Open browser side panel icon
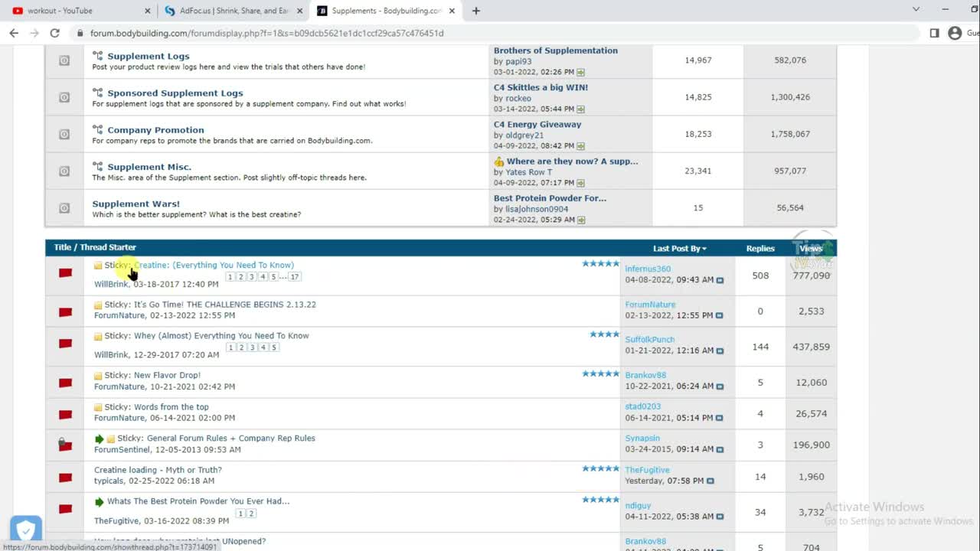The width and height of the screenshot is (980, 551). pos(934,33)
